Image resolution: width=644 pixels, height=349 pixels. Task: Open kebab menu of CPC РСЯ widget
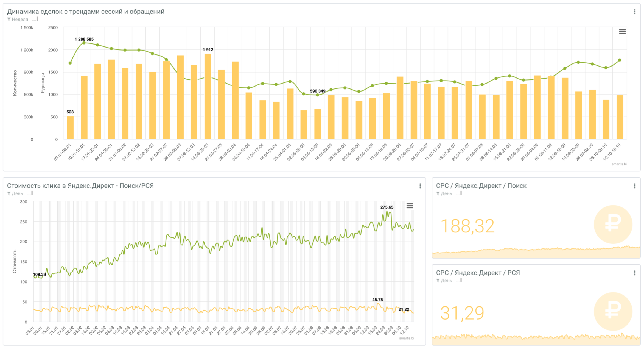634,273
